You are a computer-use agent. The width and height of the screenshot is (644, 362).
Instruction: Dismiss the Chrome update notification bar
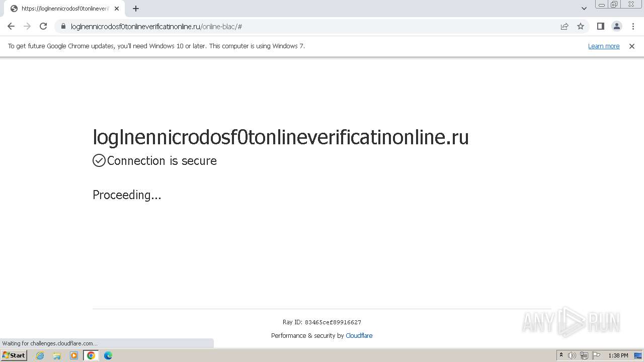[632, 46]
